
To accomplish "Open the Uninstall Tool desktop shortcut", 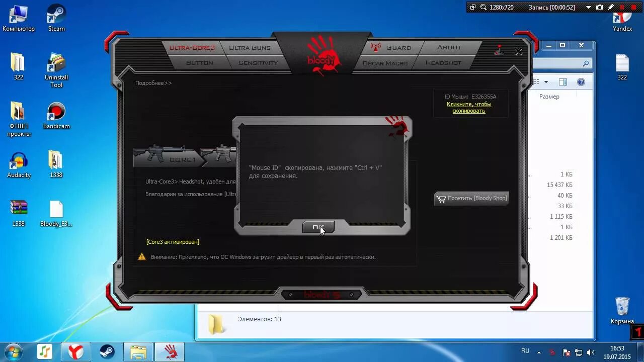I will coord(56,70).
